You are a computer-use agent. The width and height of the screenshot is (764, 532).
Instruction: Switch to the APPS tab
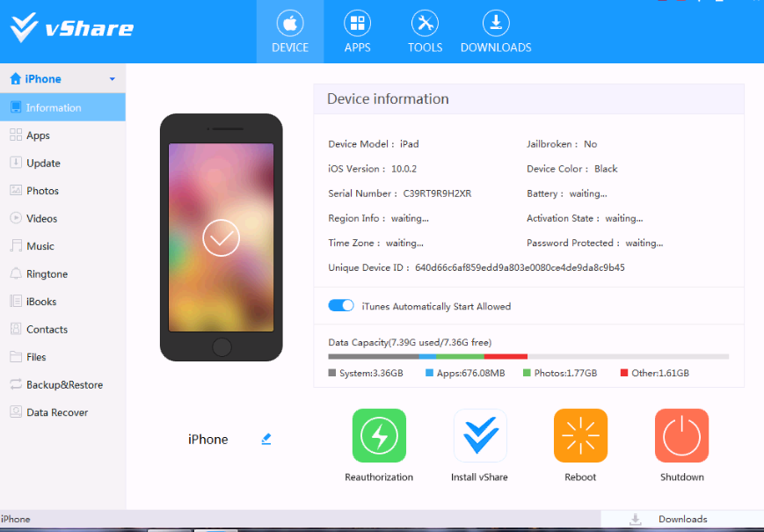click(x=357, y=32)
